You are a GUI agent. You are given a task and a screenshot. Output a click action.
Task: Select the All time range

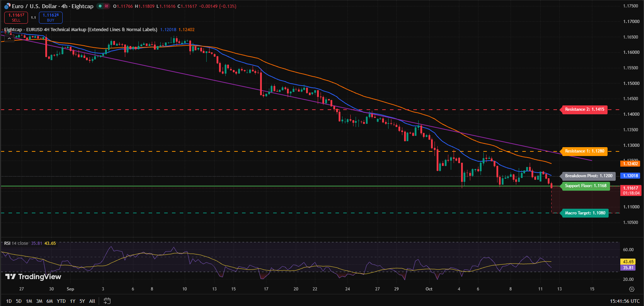click(x=92, y=301)
